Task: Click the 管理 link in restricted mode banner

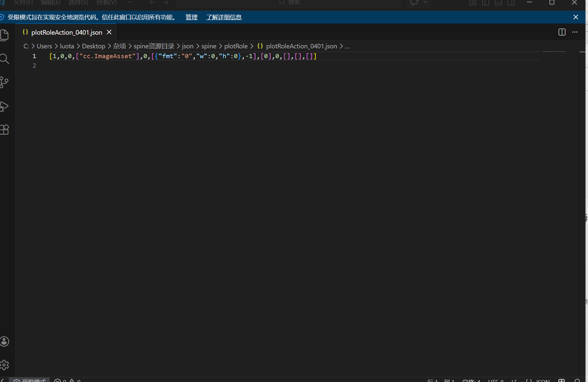Action: (191, 17)
